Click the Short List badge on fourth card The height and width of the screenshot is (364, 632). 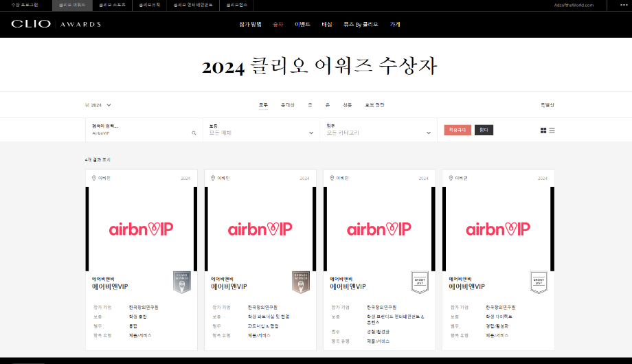[x=538, y=282]
